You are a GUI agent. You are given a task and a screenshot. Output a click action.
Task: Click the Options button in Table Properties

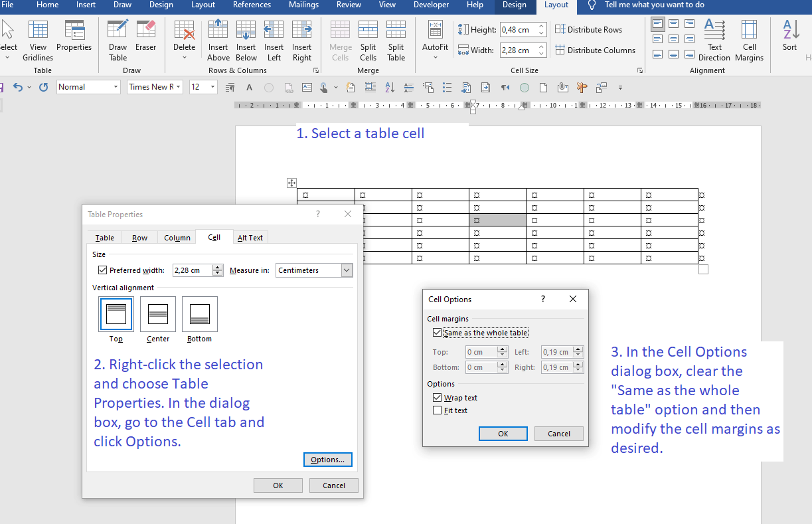[327, 459]
